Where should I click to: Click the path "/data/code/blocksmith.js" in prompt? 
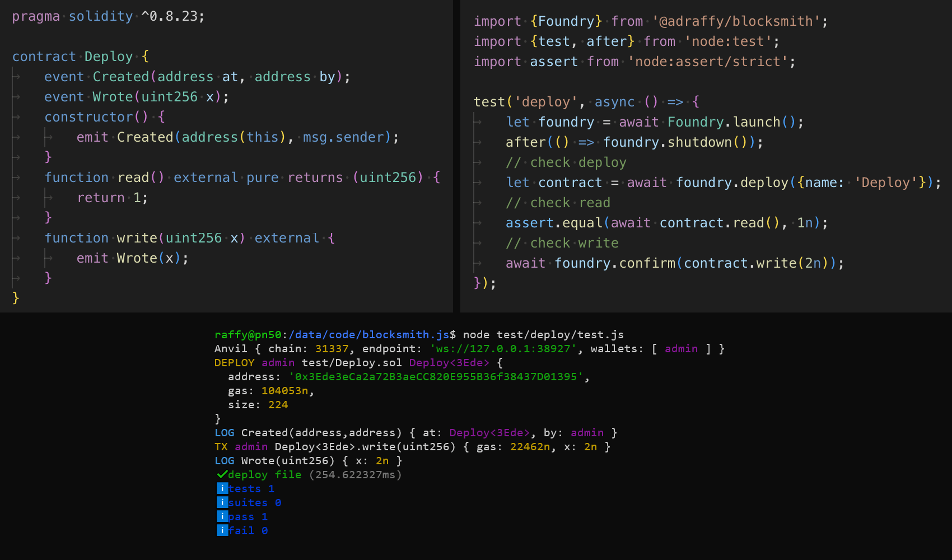pyautogui.click(x=367, y=334)
